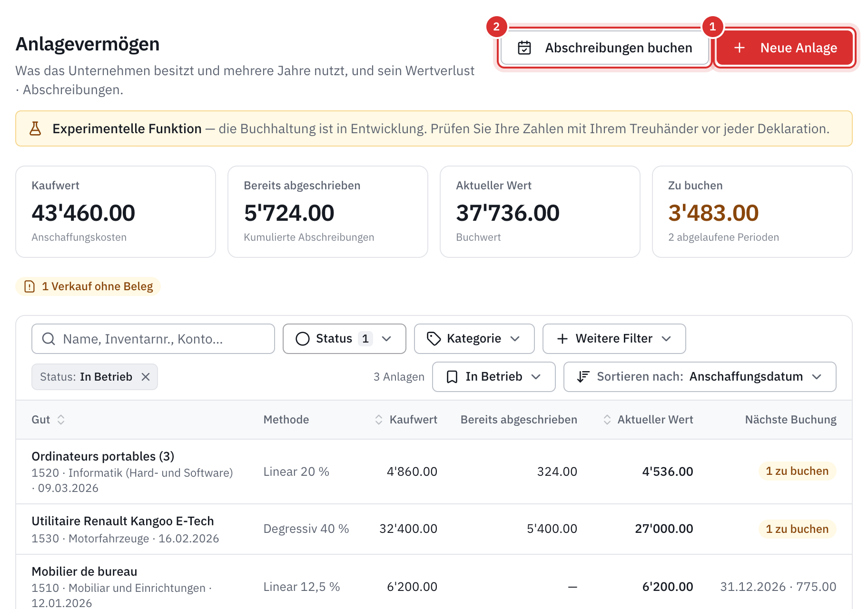Click the Neue Anlage button

pyautogui.click(x=785, y=48)
